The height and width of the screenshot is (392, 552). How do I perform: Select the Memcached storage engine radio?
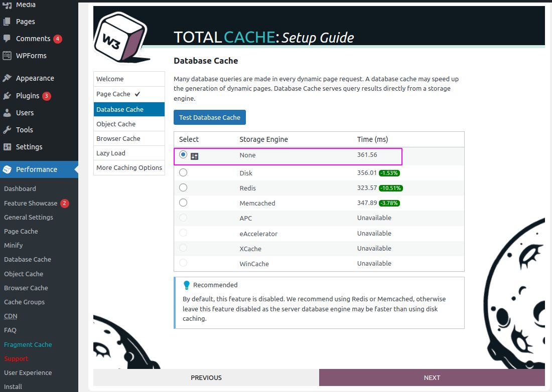pos(183,203)
